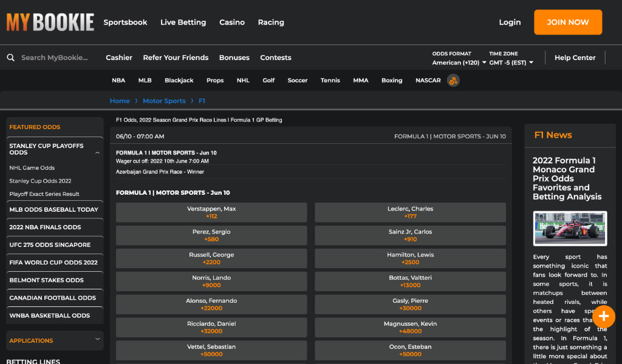Click the Login link
Image resolution: width=622 pixels, height=364 pixels.
510,22
